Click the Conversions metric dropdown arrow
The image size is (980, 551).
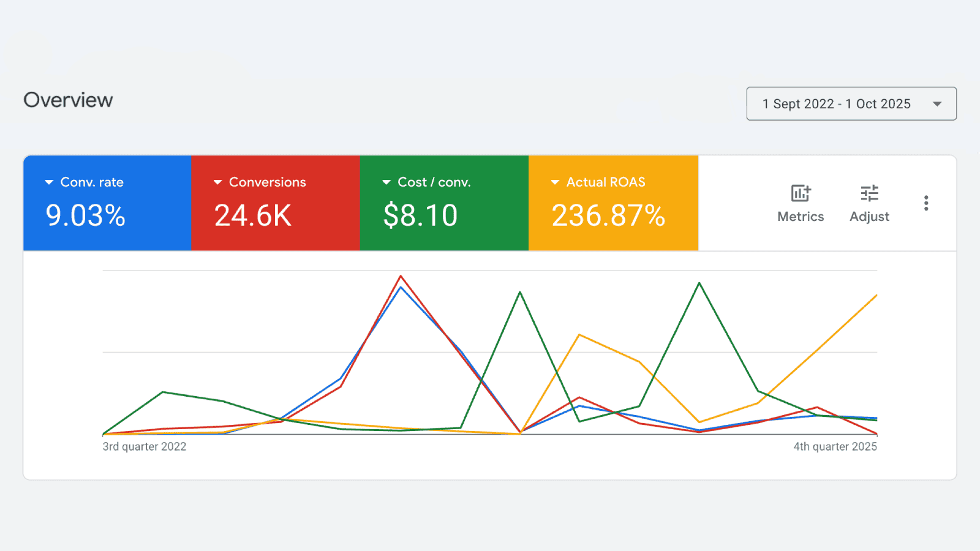[x=217, y=182]
